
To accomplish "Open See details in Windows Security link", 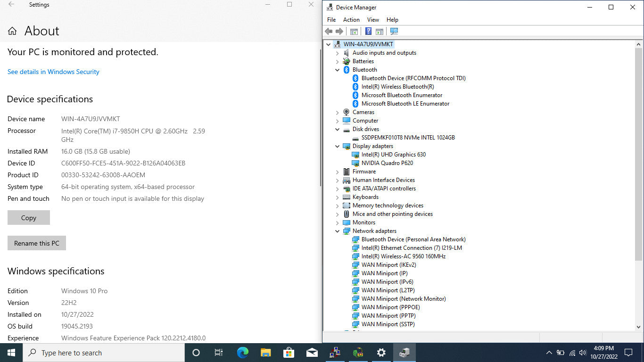I will tap(53, 72).
